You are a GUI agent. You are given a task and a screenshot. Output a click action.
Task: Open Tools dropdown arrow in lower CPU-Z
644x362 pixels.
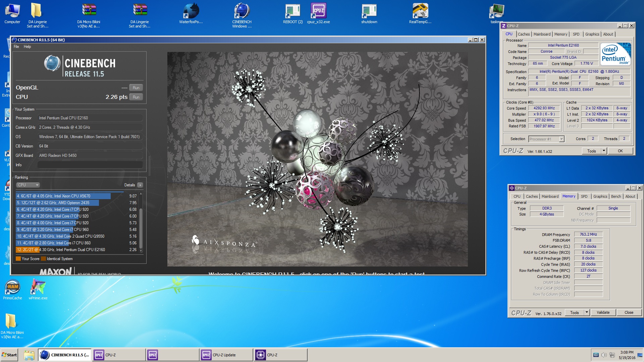point(587,313)
